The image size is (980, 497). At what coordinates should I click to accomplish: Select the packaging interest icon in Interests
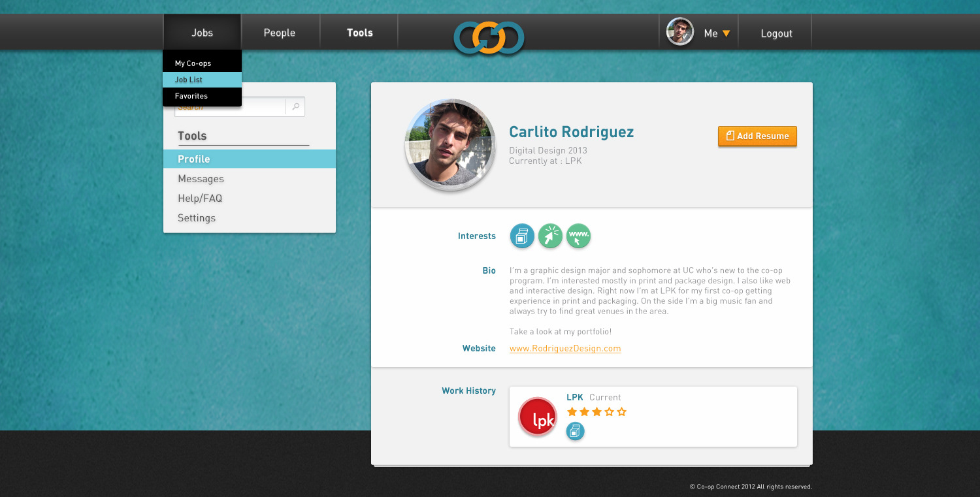pyautogui.click(x=522, y=236)
